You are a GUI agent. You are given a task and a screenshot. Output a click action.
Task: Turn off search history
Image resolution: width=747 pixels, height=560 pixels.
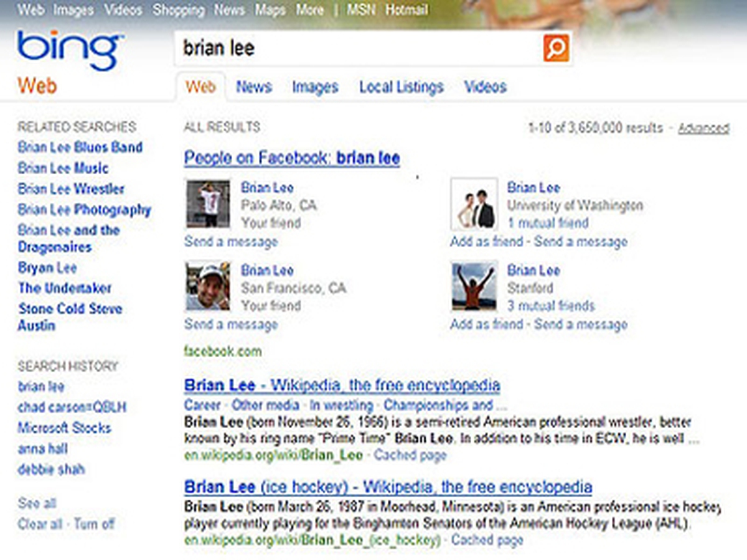pos(94,524)
